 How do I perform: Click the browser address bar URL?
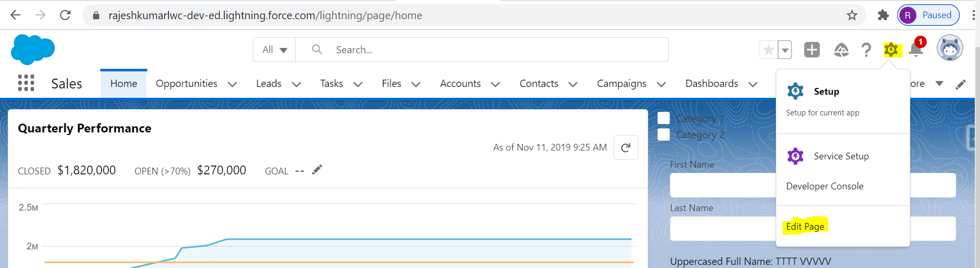[265, 16]
